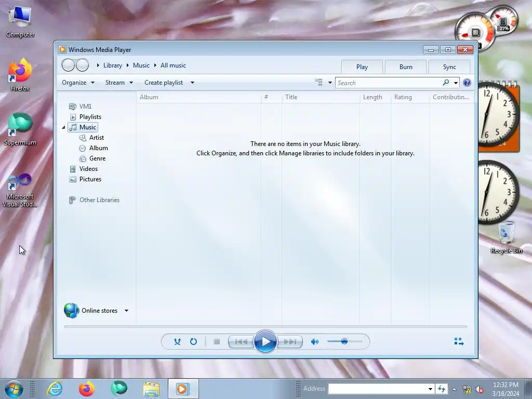Expand the taskbar Address dropdown arrow
Screen dimensions: 532x399
coord(430,389)
